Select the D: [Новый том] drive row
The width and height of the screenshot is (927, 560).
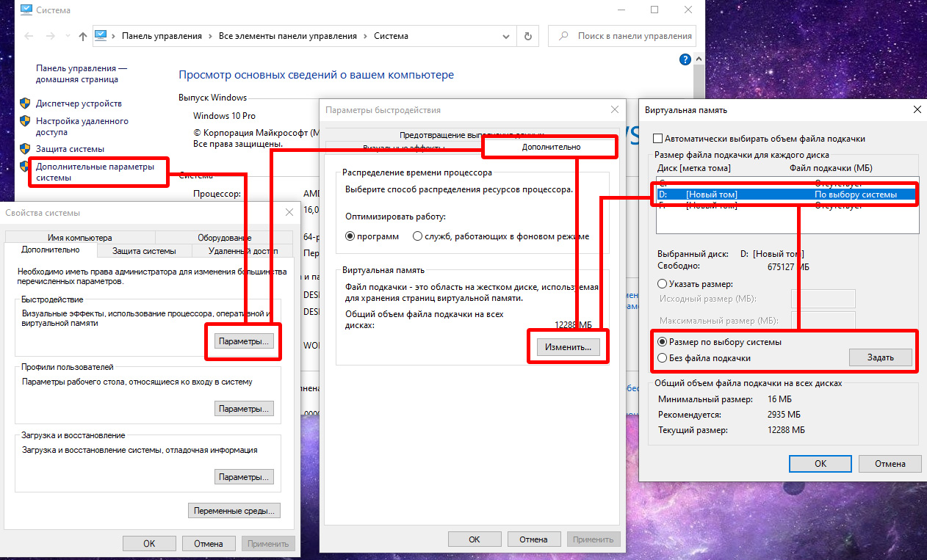tap(787, 194)
